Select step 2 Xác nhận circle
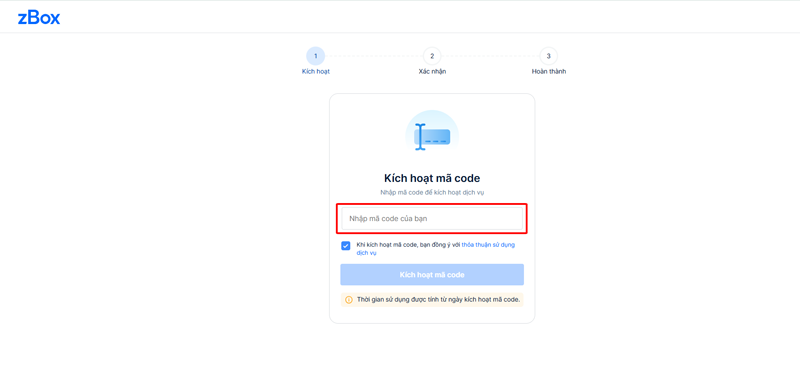This screenshot has width=800, height=385. pyautogui.click(x=432, y=56)
